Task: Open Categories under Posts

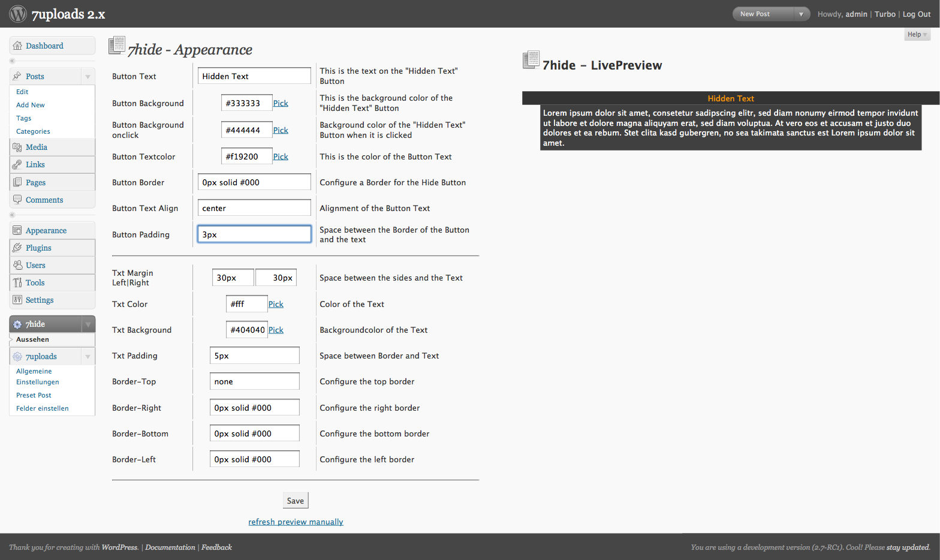Action: coord(33,131)
